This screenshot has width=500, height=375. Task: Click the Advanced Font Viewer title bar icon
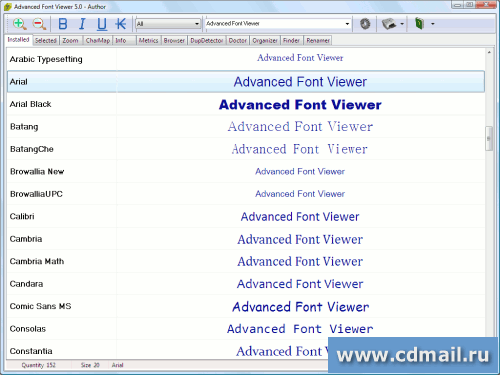(8, 7)
